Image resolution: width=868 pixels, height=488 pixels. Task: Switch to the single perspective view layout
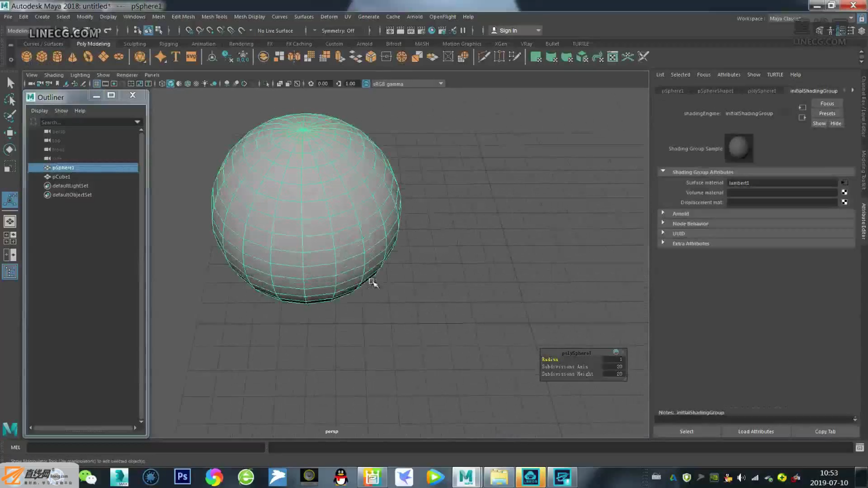tap(10, 221)
